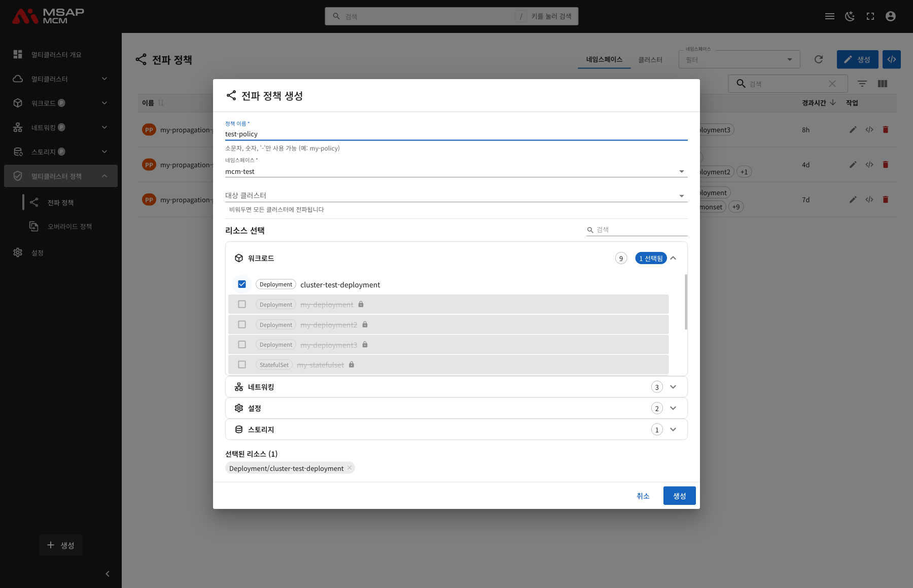Edit the policy aged 7d
The width and height of the screenshot is (913, 588).
(x=853, y=200)
